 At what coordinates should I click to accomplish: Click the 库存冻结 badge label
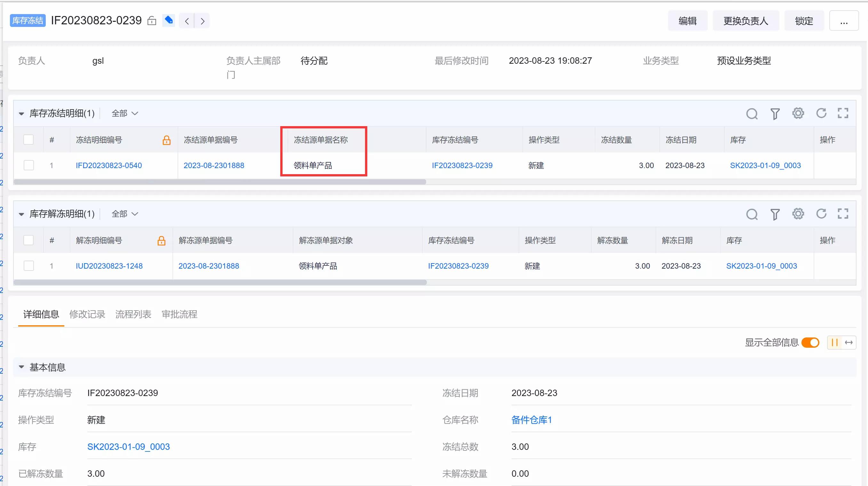(28, 20)
